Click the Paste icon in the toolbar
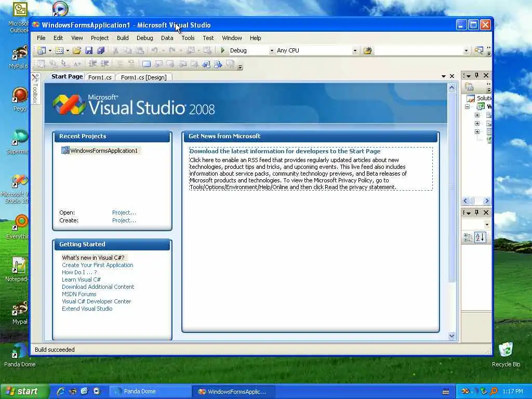 click(139, 50)
